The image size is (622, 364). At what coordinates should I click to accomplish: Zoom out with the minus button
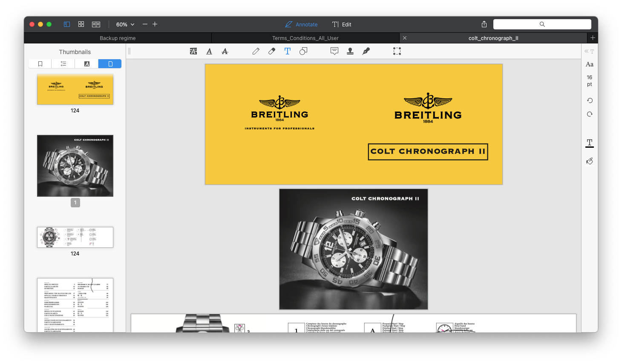[145, 24]
